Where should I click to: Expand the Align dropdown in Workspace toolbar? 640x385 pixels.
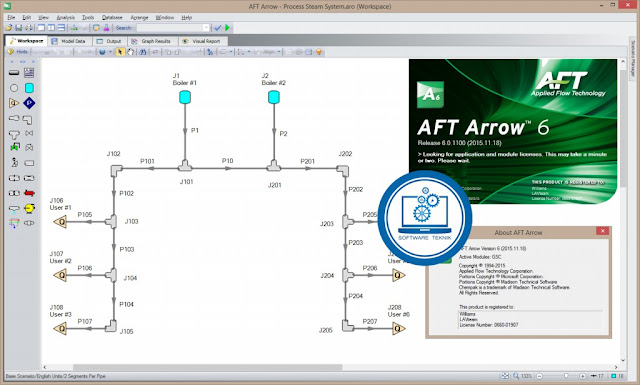tap(279, 52)
